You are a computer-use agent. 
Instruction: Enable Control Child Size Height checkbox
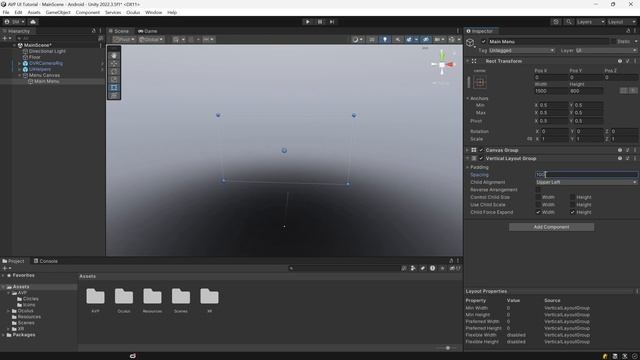(572, 197)
